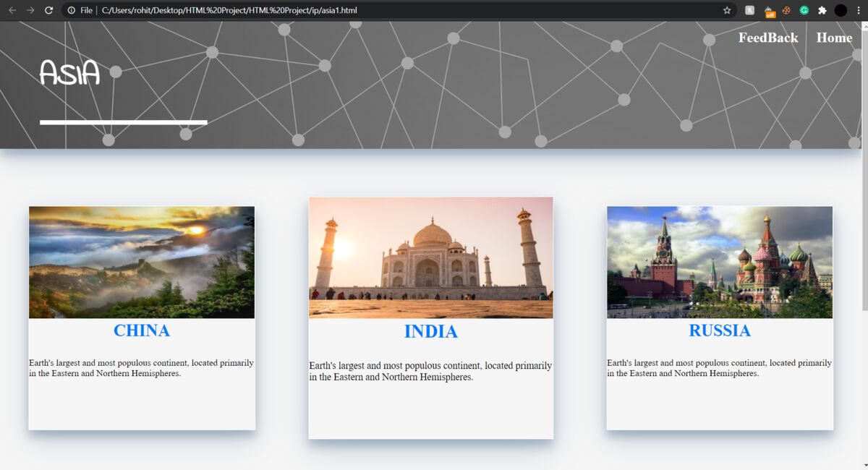
Task: Click the Great Wall of China image
Action: [142, 262]
